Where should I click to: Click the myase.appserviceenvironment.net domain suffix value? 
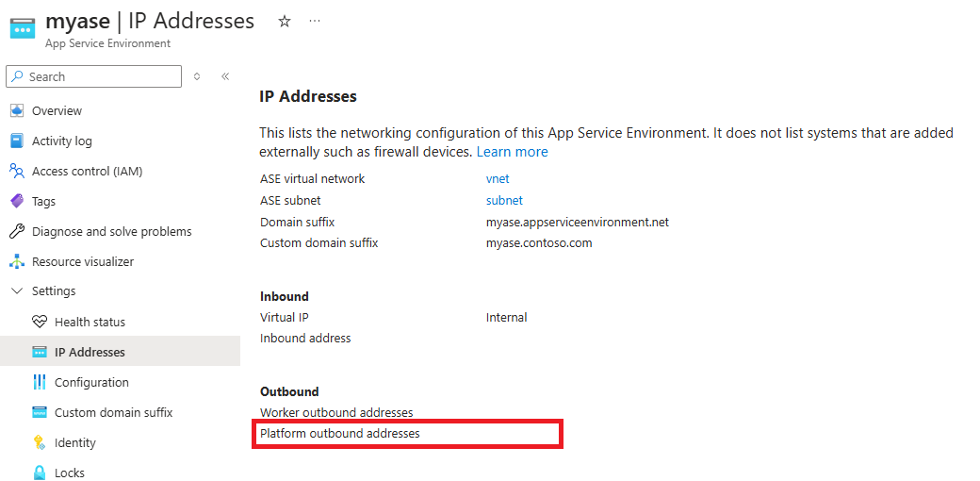(578, 222)
